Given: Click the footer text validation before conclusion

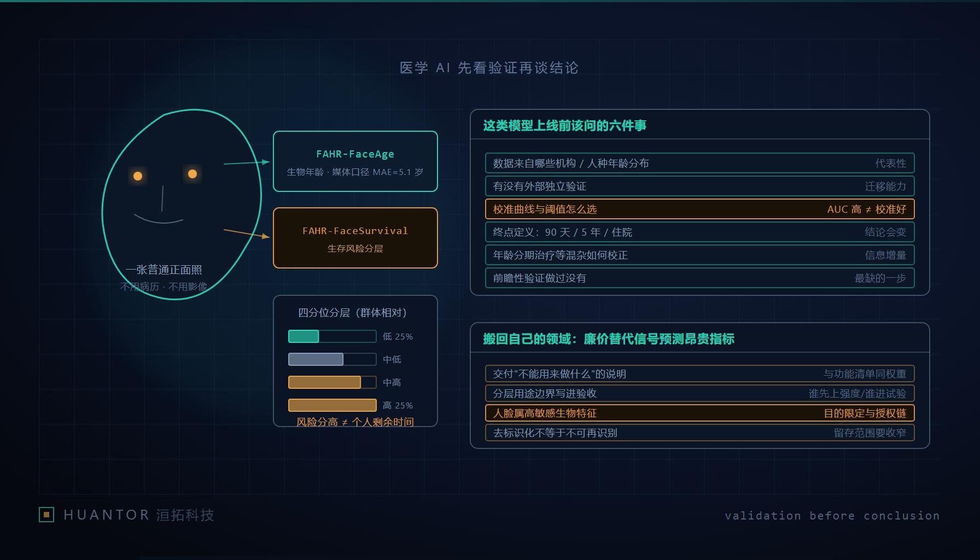Looking at the screenshot, I should coord(832,516).
